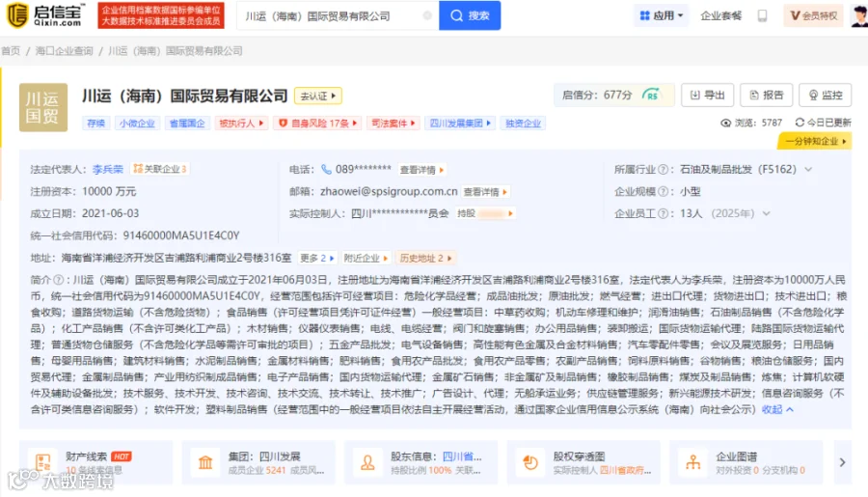The height and width of the screenshot is (497, 868).
Task: Expand the 石油及制品批发 industry dropdown
Action: click(808, 170)
